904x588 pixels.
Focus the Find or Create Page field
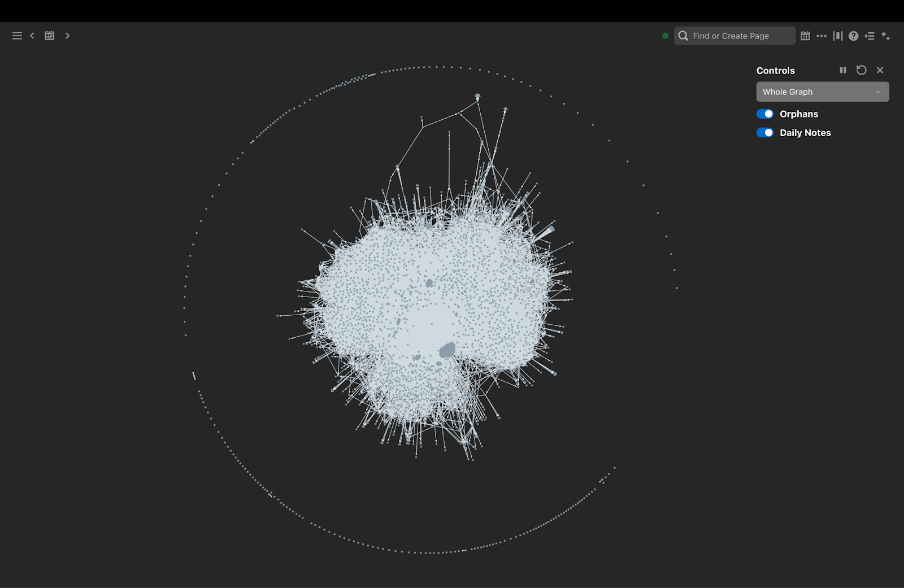click(734, 36)
